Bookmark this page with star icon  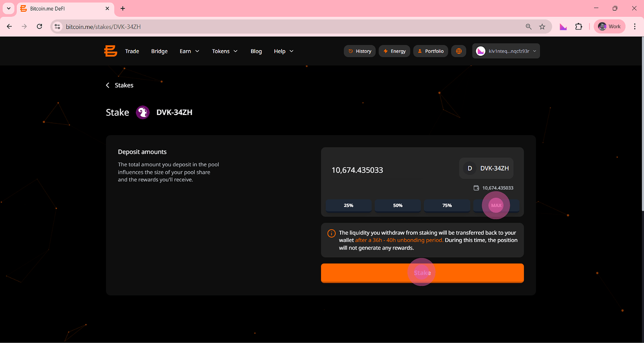tap(542, 27)
